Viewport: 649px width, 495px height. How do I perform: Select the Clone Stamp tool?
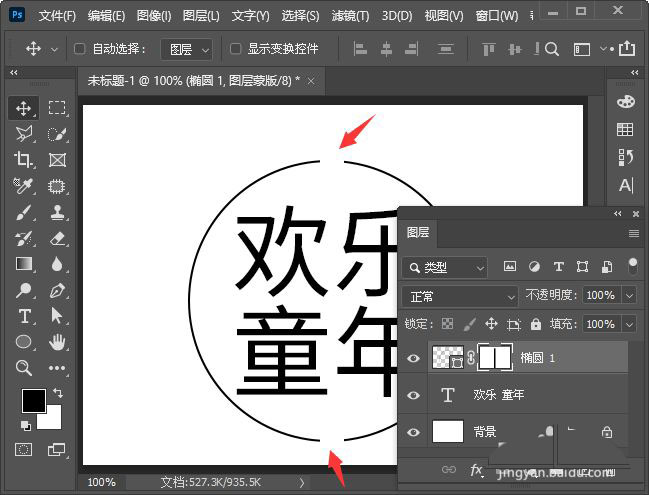(x=58, y=212)
